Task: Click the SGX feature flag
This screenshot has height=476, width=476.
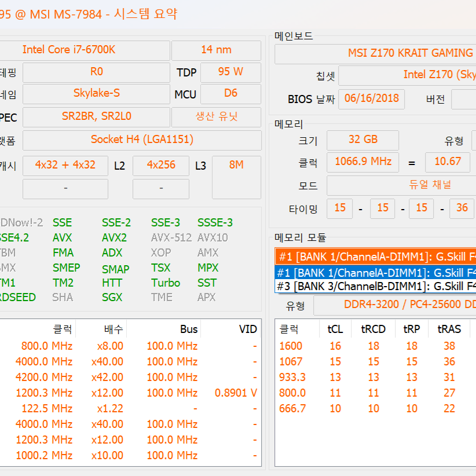Action: tap(112, 297)
